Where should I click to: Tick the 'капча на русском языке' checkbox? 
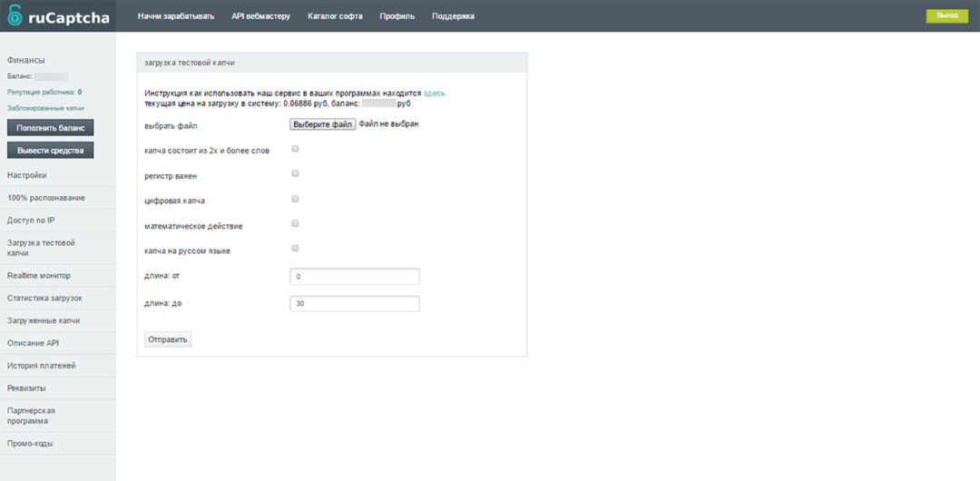point(295,248)
